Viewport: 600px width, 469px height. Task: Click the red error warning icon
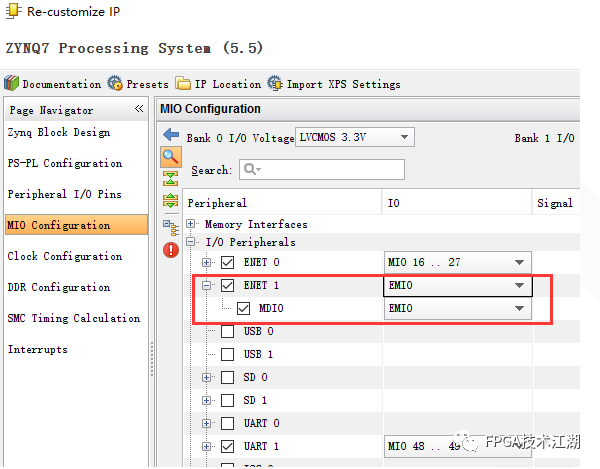click(x=171, y=250)
